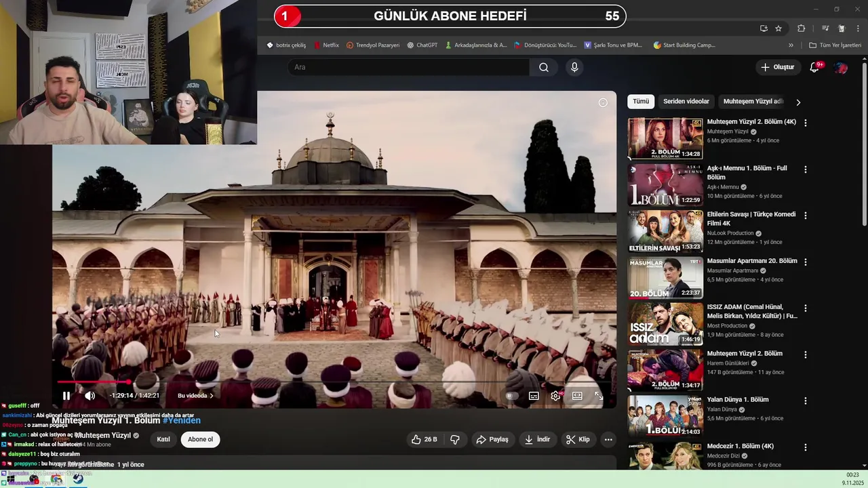Screen dimensions: 868x488
Task: Seek on the red video progress bar
Action: pos(333,382)
